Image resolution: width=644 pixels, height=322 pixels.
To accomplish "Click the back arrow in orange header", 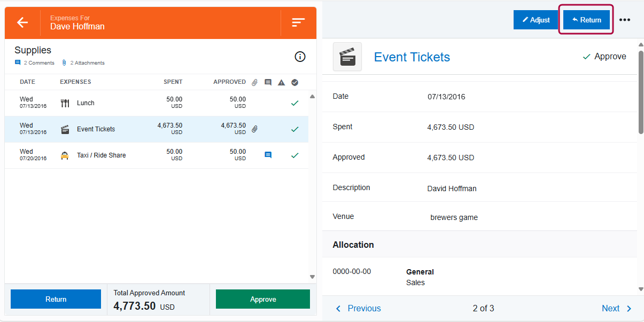I will (22, 22).
